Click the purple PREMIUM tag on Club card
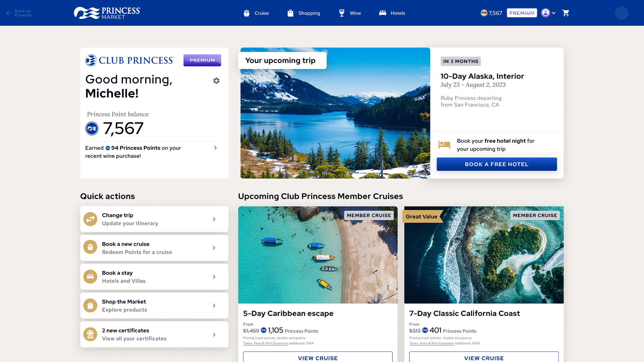Viewport: 644px width, 362px height. point(202,60)
